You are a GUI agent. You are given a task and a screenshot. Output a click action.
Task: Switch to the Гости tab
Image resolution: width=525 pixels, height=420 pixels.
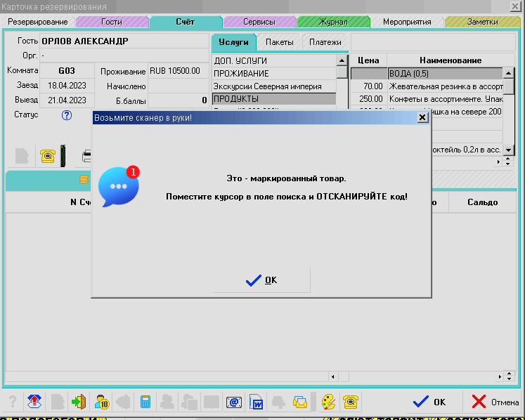(x=111, y=22)
